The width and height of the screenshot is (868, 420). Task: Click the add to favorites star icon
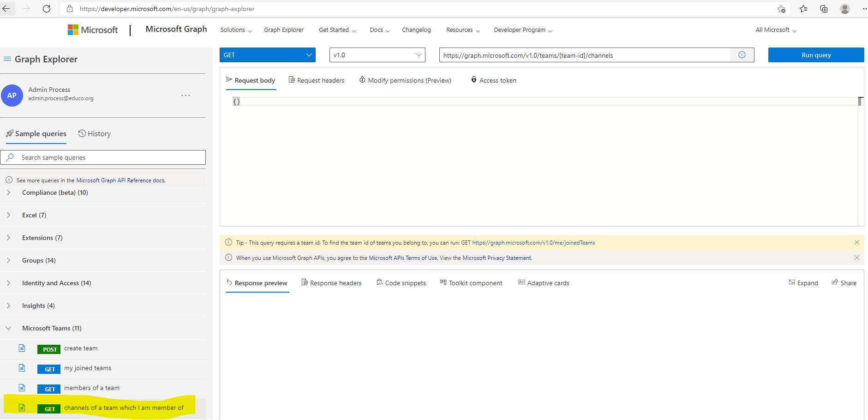coord(781,9)
